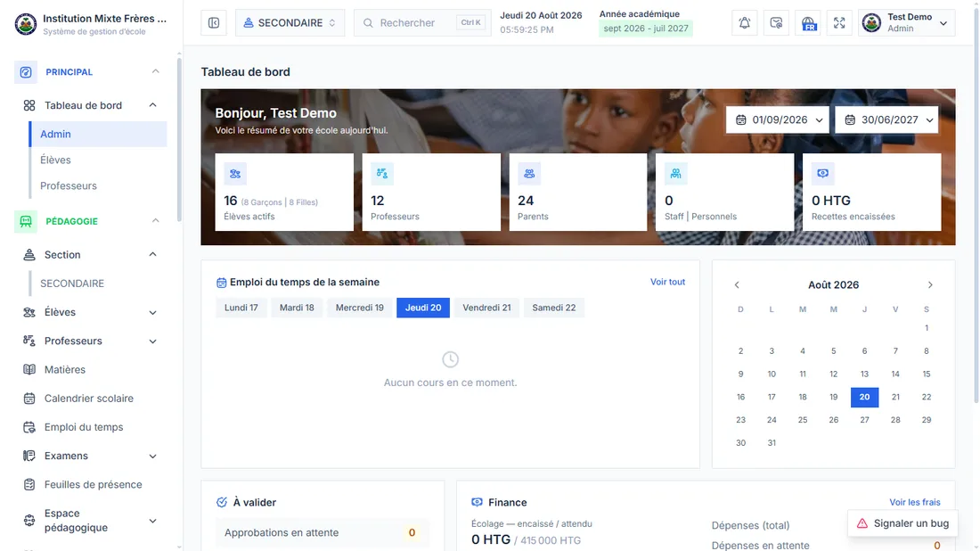Select day 31 in the calendar
This screenshot has width=980, height=551.
[x=772, y=443]
